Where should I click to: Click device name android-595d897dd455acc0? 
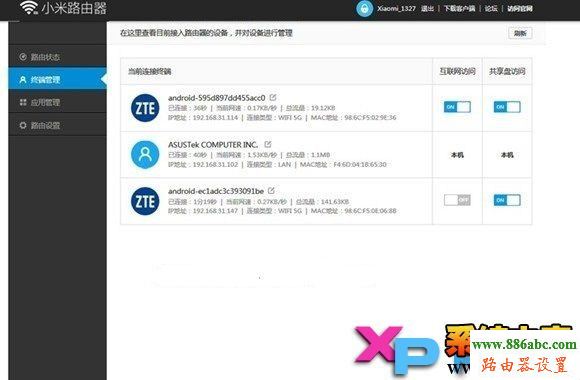217,98
